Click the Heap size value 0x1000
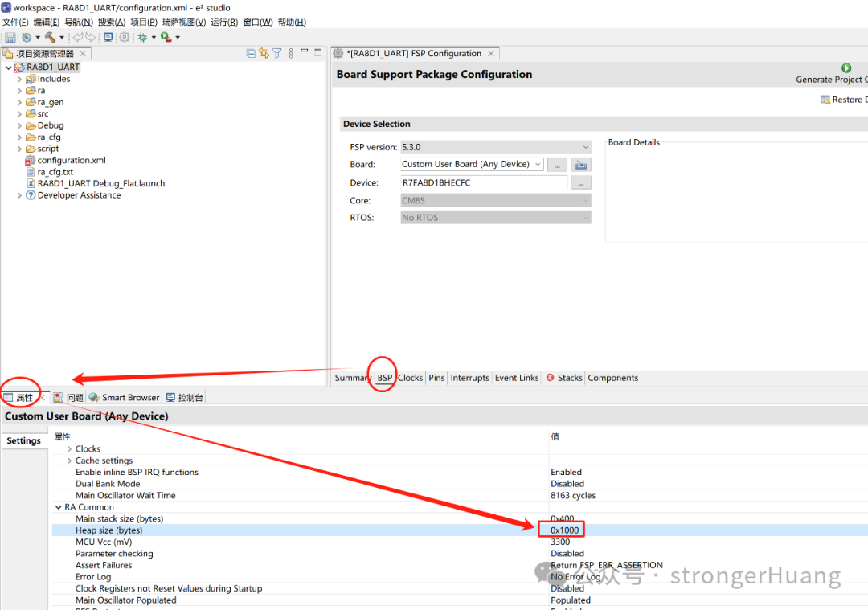This screenshot has width=868, height=610. click(x=565, y=530)
